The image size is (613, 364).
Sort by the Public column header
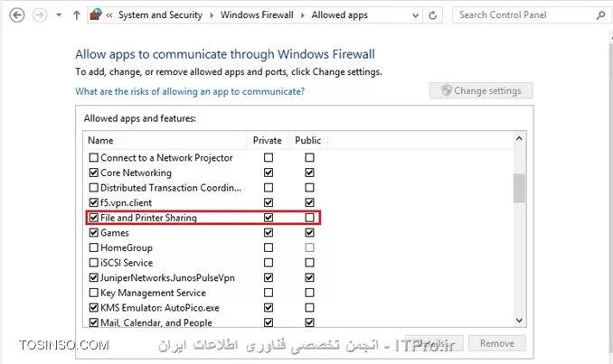[x=308, y=140]
